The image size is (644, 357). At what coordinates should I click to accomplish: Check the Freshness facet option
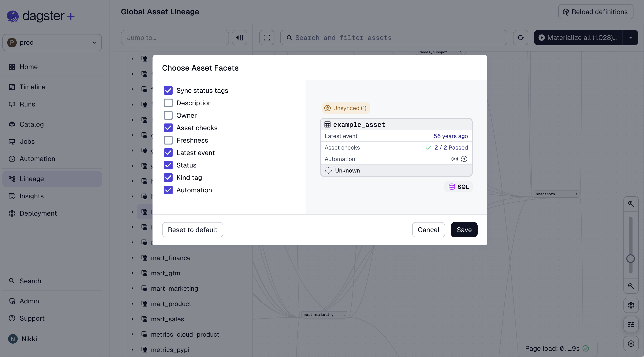[x=168, y=140]
